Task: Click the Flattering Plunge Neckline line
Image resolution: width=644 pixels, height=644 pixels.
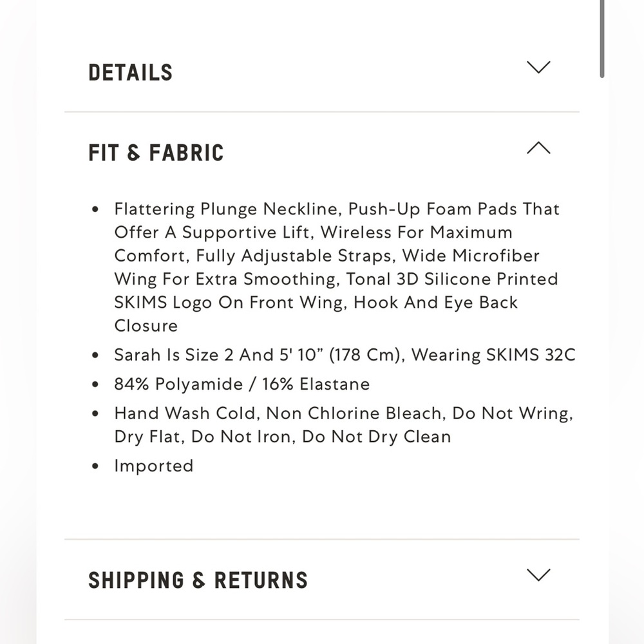Action: pos(337,209)
